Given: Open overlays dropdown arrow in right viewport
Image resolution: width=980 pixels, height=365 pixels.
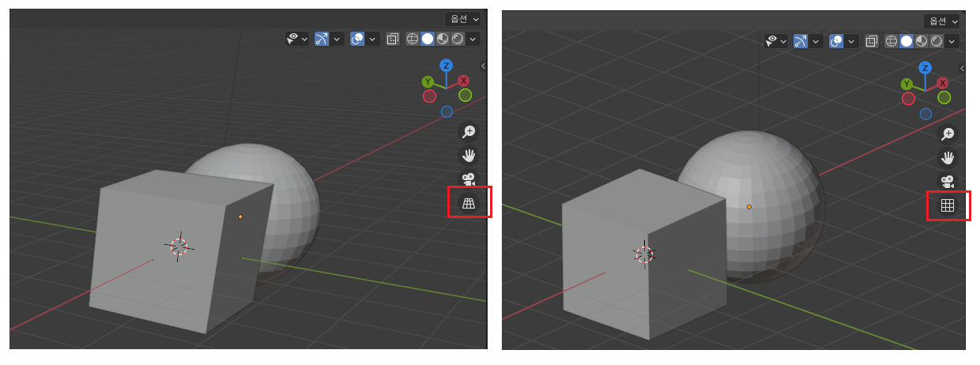Looking at the screenshot, I should click(852, 40).
